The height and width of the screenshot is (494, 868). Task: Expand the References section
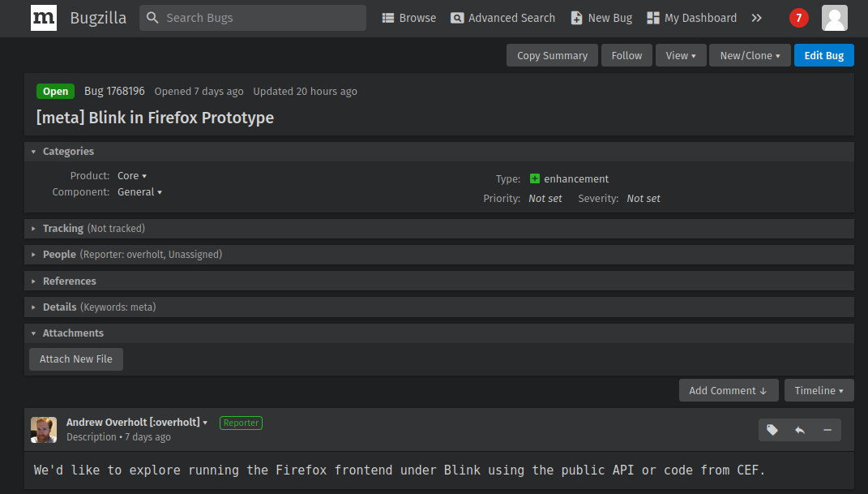(x=439, y=281)
